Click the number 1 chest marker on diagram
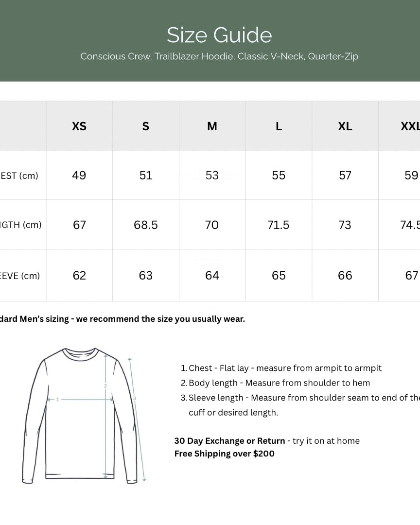 click(57, 400)
